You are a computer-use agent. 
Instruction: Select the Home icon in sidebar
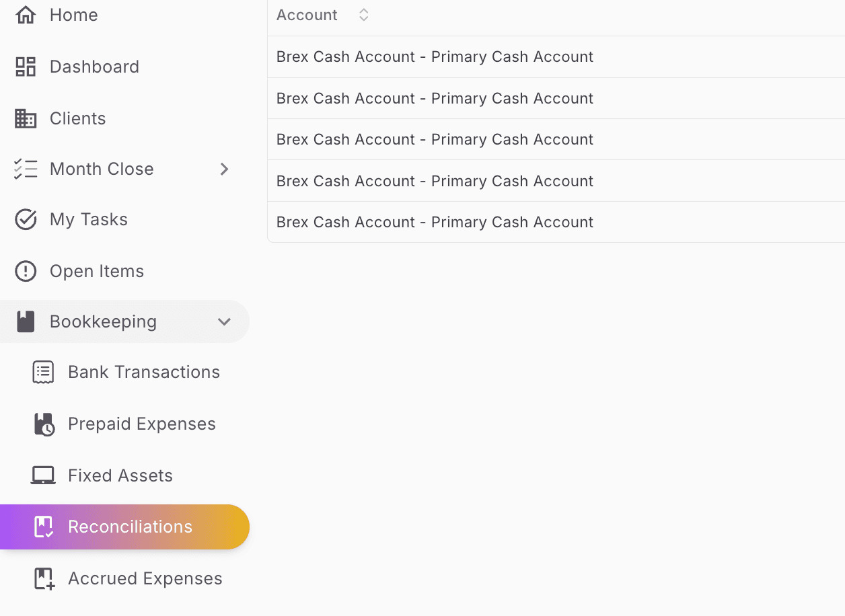(x=26, y=13)
